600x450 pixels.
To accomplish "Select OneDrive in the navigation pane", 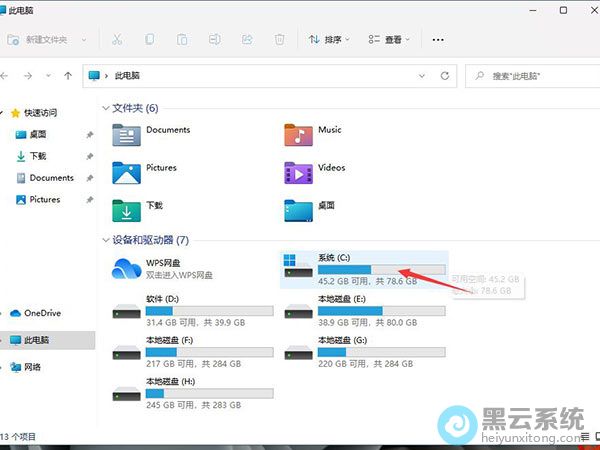I will click(41, 313).
